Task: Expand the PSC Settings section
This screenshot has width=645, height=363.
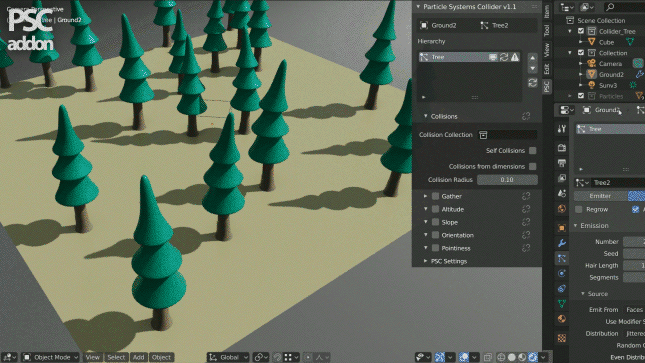Action: pyautogui.click(x=425, y=261)
